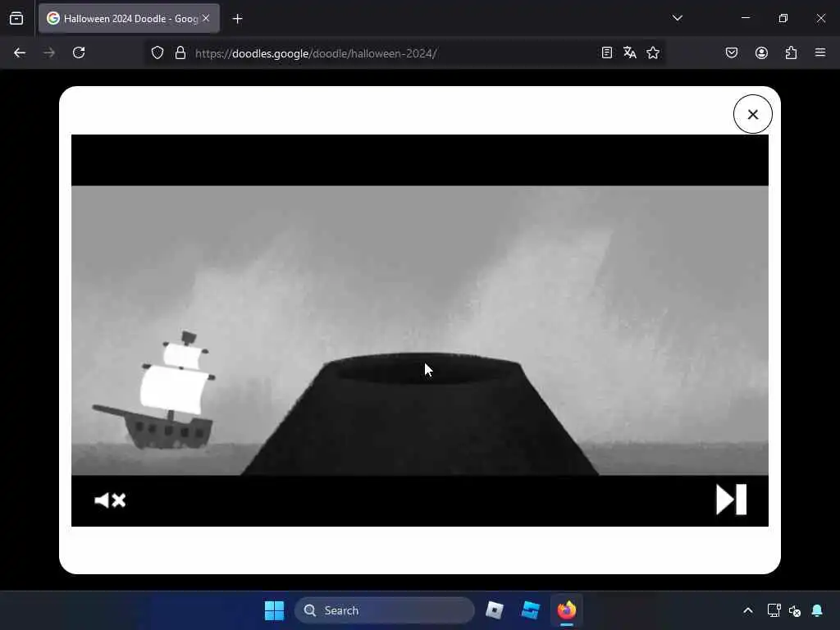Toggle reader view for this page

(606, 52)
